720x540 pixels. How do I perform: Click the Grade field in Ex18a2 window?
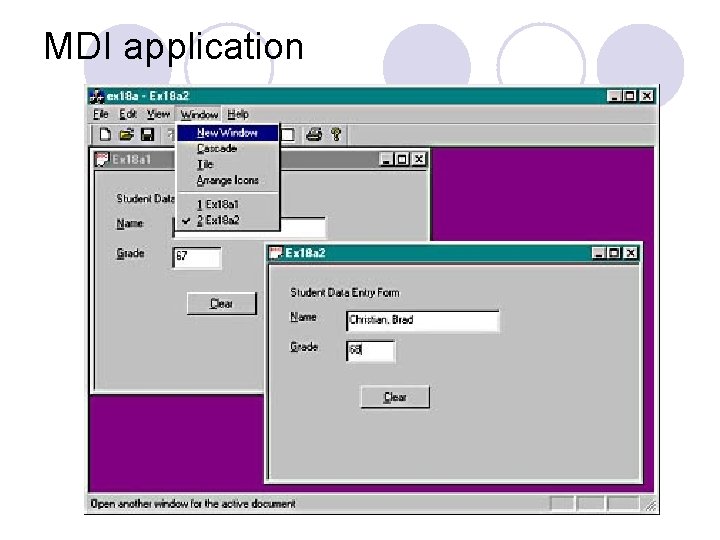click(370, 351)
